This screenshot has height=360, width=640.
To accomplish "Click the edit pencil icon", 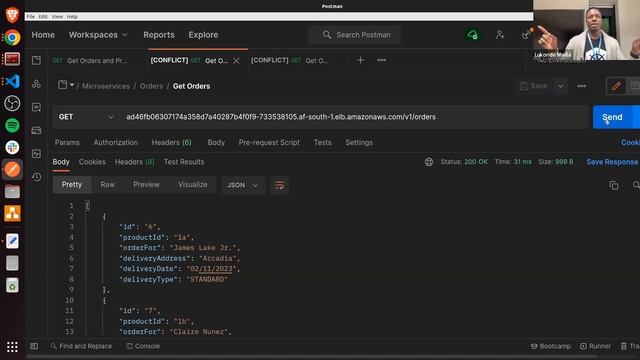I will point(616,86).
